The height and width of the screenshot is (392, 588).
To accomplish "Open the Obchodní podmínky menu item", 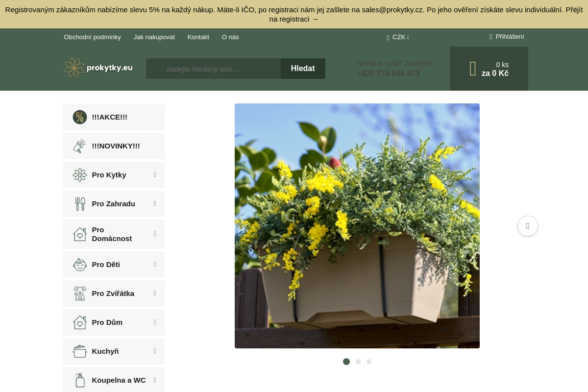I will [x=92, y=37].
